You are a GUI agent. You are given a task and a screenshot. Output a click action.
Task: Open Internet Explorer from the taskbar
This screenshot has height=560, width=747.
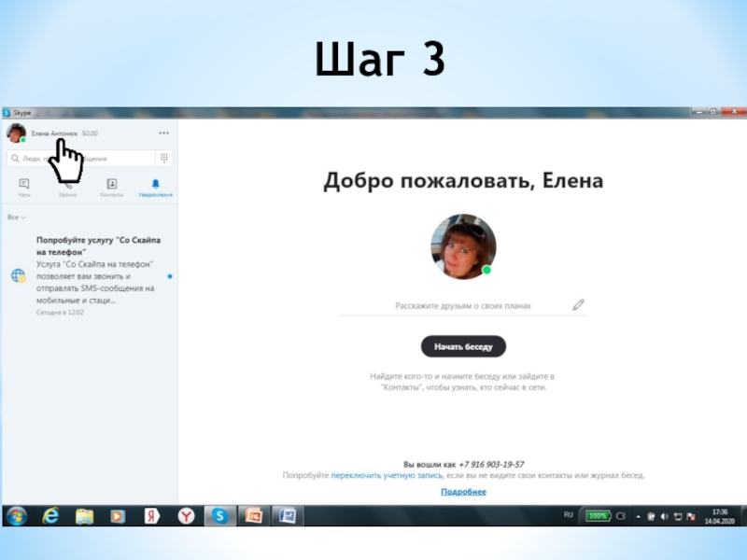coord(51,515)
